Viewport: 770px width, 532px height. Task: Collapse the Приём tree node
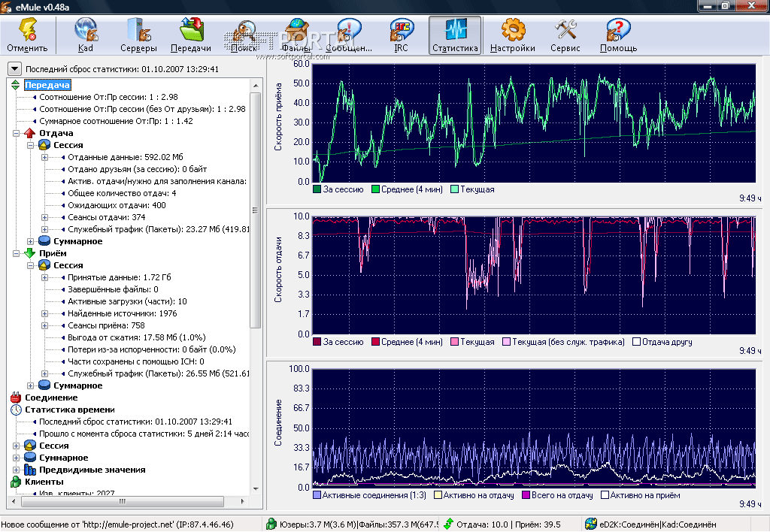17,253
